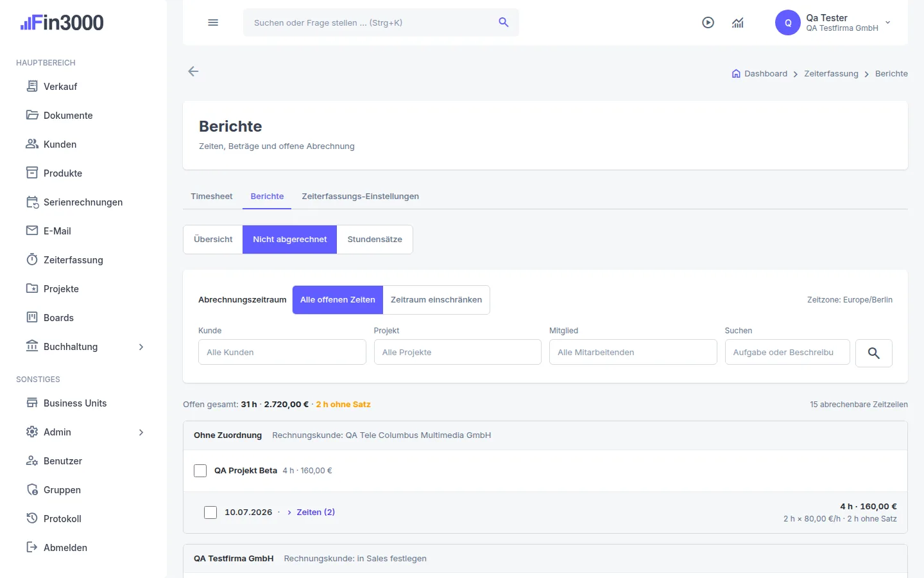Screen dimensions: 924x578
Task: Open Dokumente folder icon in sidebar
Action: pos(32,115)
